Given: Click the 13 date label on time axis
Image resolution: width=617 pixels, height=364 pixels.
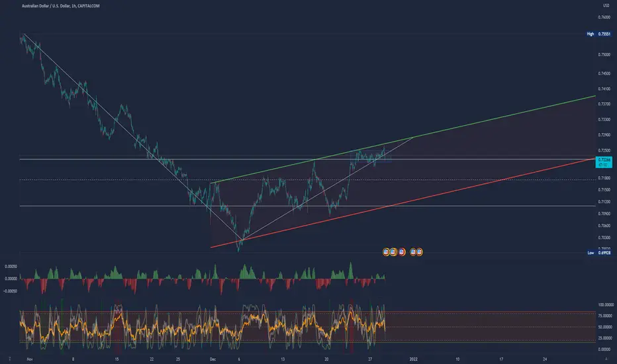Looking at the screenshot, I should pos(283,359).
